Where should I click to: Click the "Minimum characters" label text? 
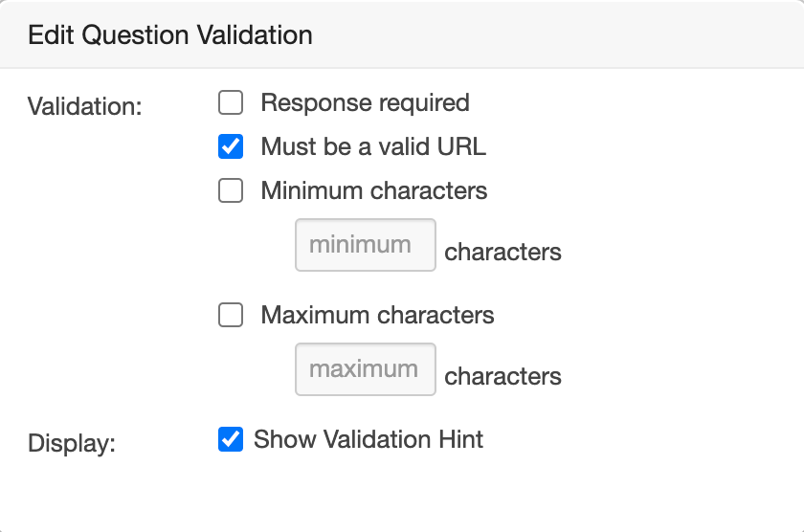point(373,191)
